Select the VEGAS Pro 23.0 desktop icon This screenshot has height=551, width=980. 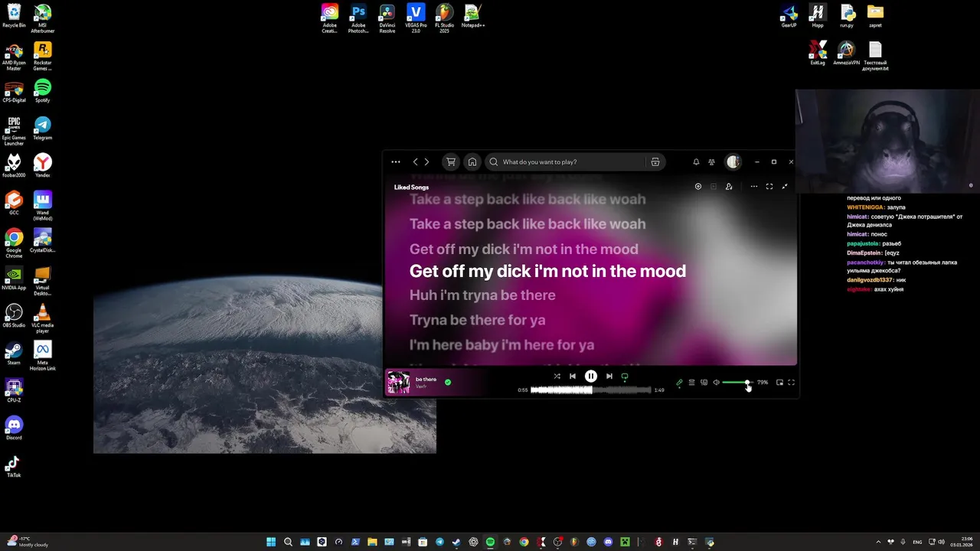416,18
